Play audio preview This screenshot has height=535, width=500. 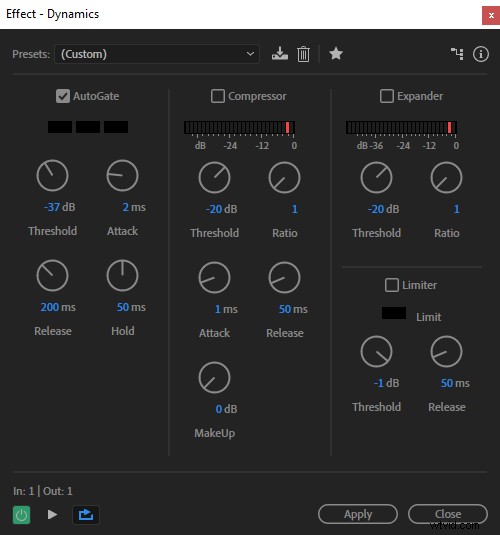(52, 514)
